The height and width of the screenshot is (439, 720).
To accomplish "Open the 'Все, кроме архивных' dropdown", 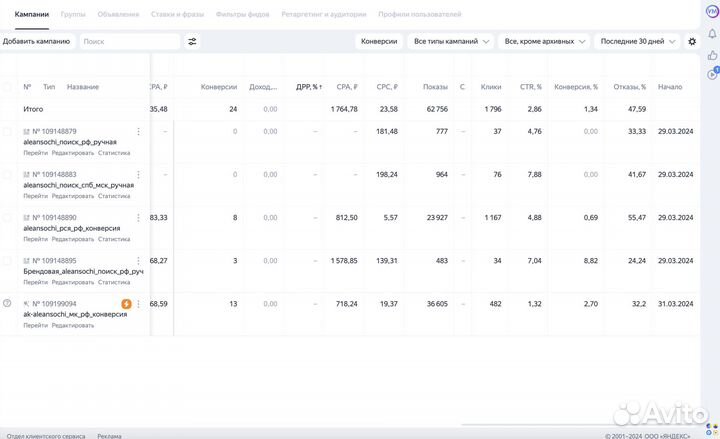I will click(x=544, y=42).
